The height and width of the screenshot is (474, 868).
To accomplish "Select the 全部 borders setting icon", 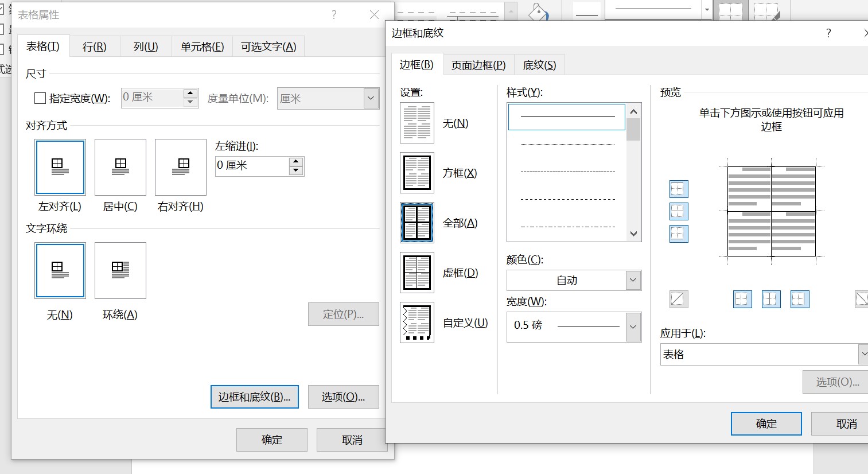I will [x=417, y=223].
